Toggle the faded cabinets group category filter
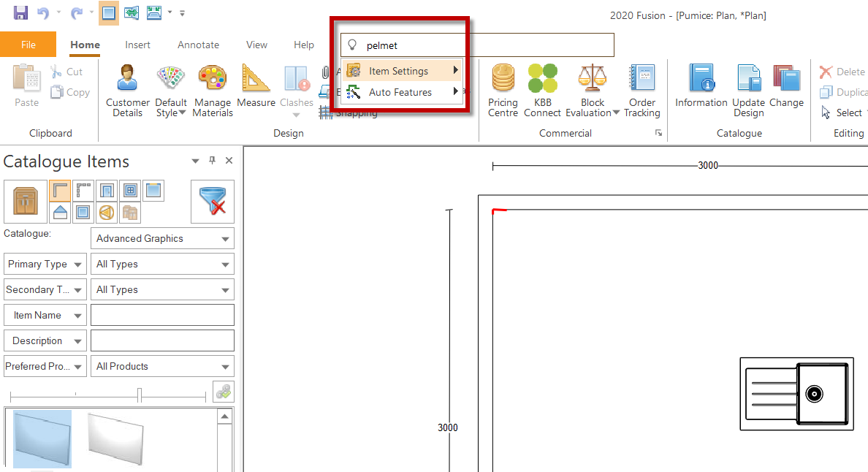Screen dimensions: 868x472 pos(129,213)
